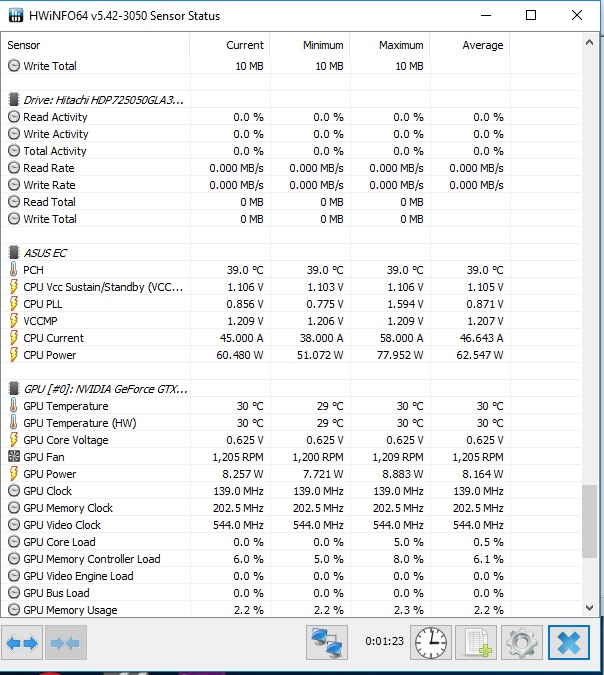Click the expand columns arrows button

coord(22,643)
